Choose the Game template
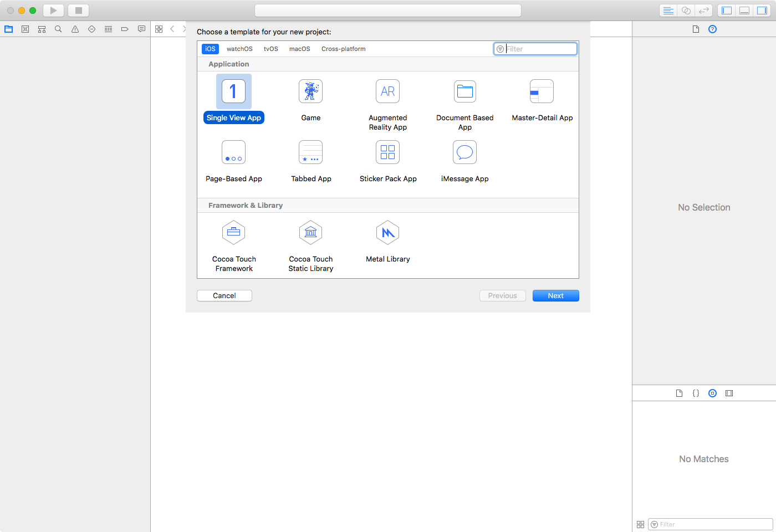This screenshot has height=532, width=776. coord(311,100)
